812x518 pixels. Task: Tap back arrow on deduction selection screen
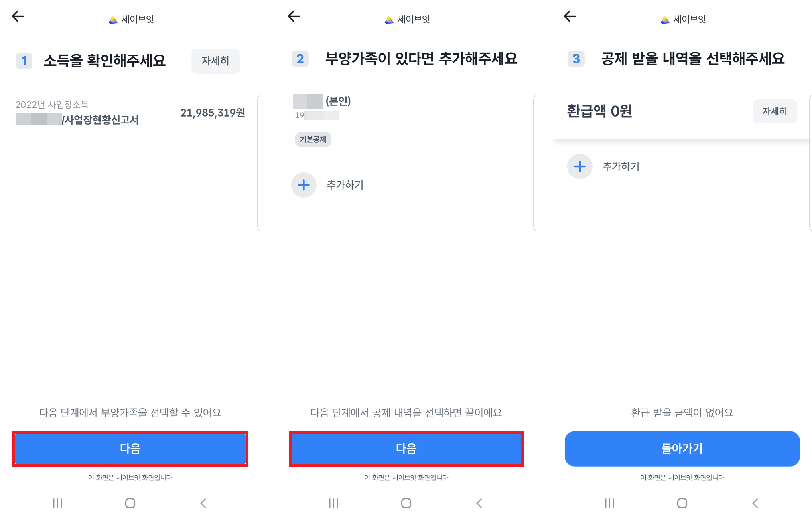coord(570,16)
